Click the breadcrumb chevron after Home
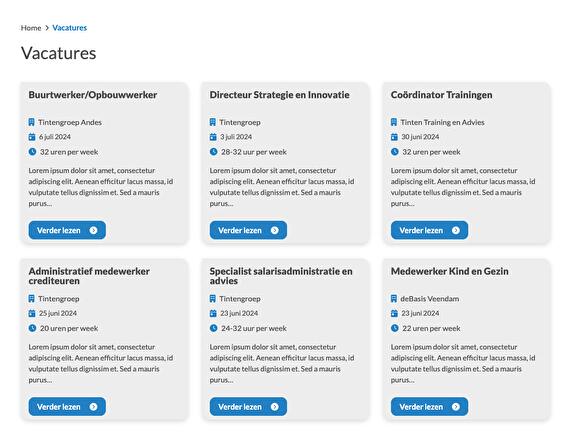 pyautogui.click(x=47, y=28)
